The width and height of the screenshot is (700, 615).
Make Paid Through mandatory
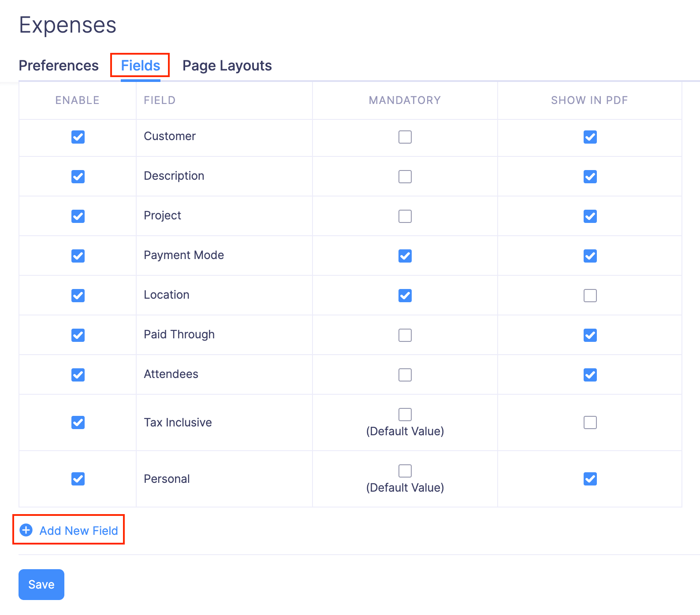pos(405,335)
